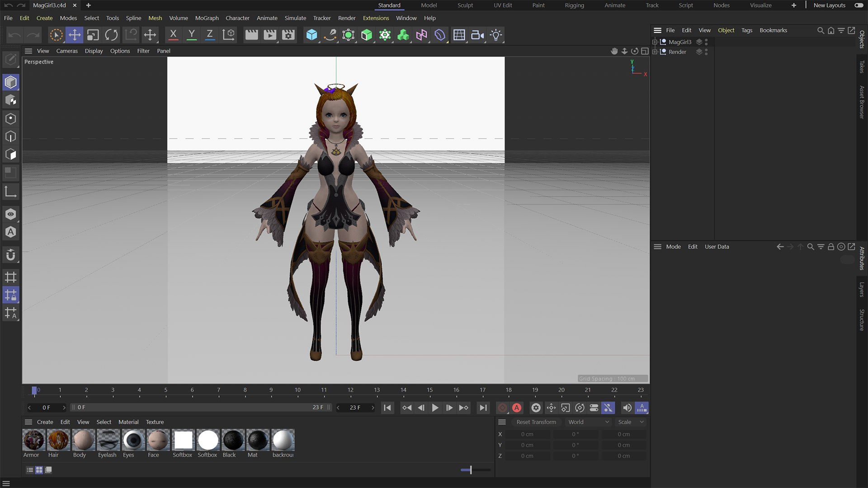Open the Asset Browser side tab
Screen dimensions: 868x488
862,102
